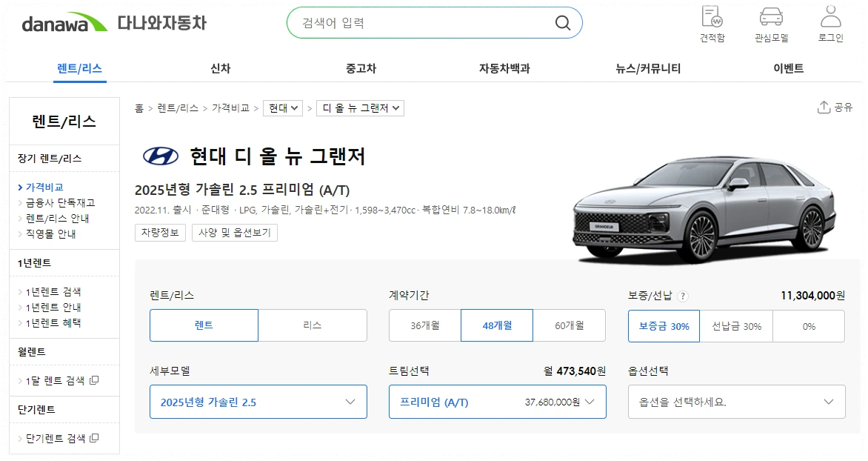The width and height of the screenshot is (868, 461).
Task: Switch contract period to 36개월
Action: pyautogui.click(x=425, y=325)
